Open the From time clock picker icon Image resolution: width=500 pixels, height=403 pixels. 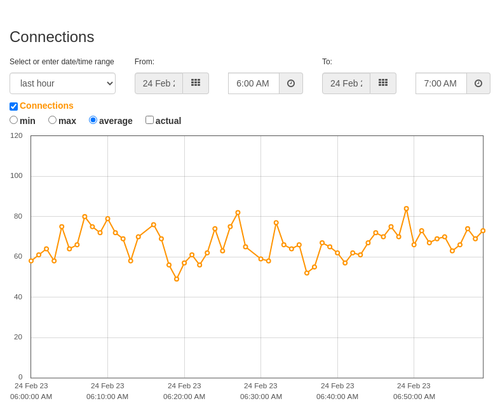point(291,83)
